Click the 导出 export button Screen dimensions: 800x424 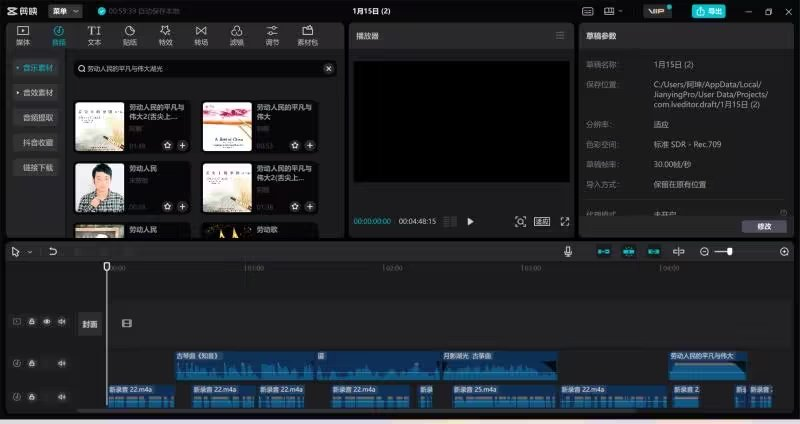pyautogui.click(x=708, y=11)
